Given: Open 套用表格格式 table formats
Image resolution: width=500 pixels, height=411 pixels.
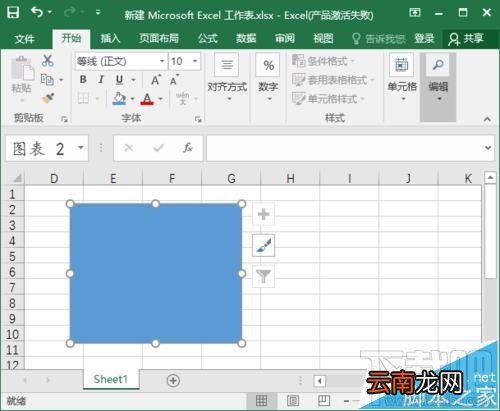Looking at the screenshot, I should (x=333, y=80).
